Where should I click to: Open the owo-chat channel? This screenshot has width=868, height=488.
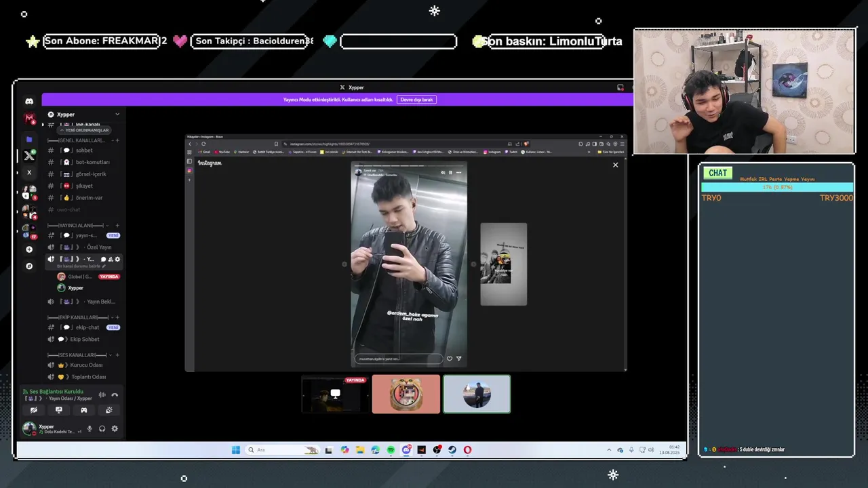[x=84, y=210]
